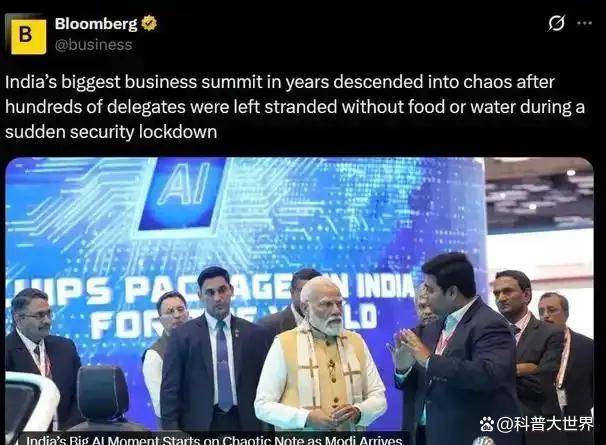Open the article preview image
The height and width of the screenshot is (445, 606).
click(300, 301)
